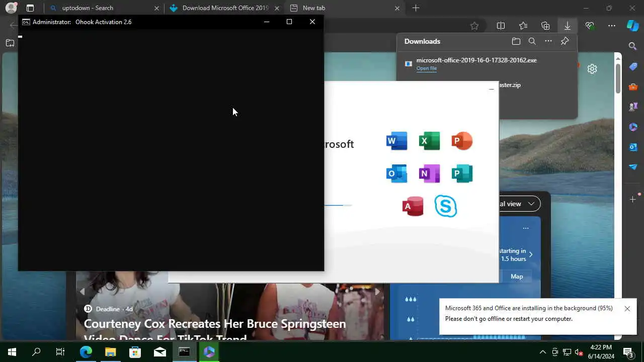Customize sidebar with plus icon
The height and width of the screenshot is (362, 644).
coord(633,200)
